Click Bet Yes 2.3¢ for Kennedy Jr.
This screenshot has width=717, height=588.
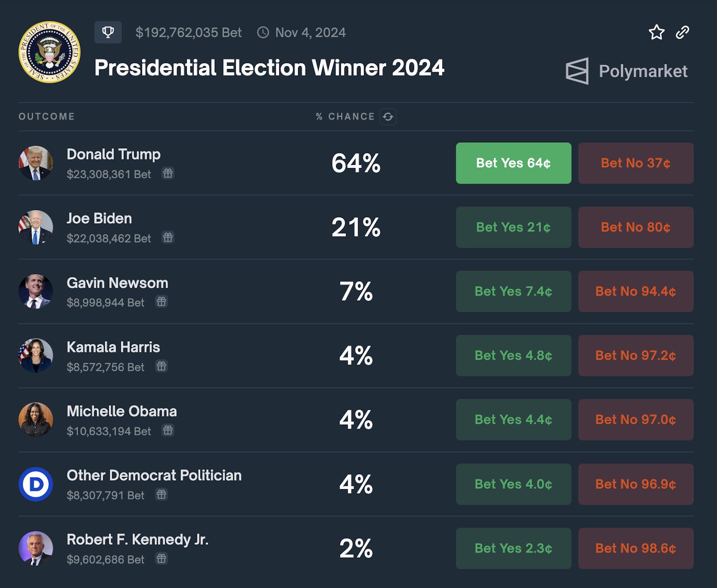514,548
